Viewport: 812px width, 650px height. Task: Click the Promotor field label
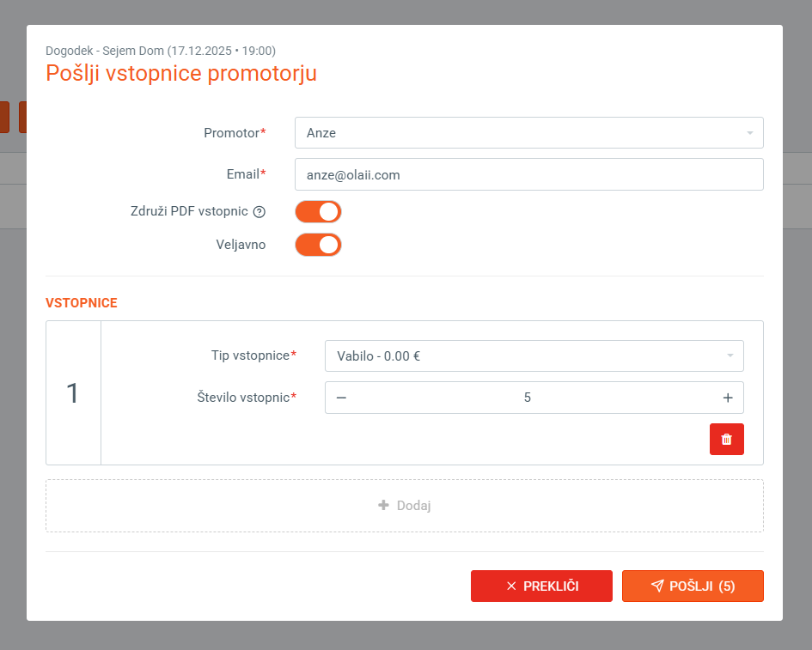click(x=231, y=133)
